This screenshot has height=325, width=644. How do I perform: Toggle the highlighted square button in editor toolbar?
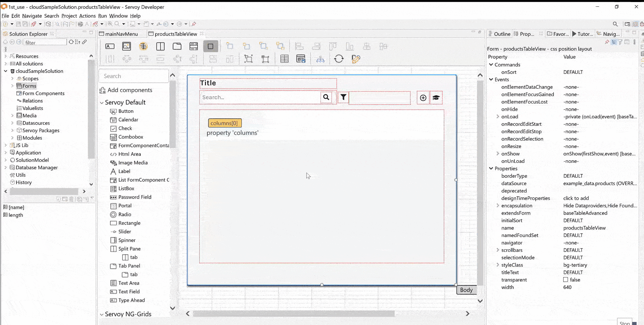pyautogui.click(x=210, y=47)
